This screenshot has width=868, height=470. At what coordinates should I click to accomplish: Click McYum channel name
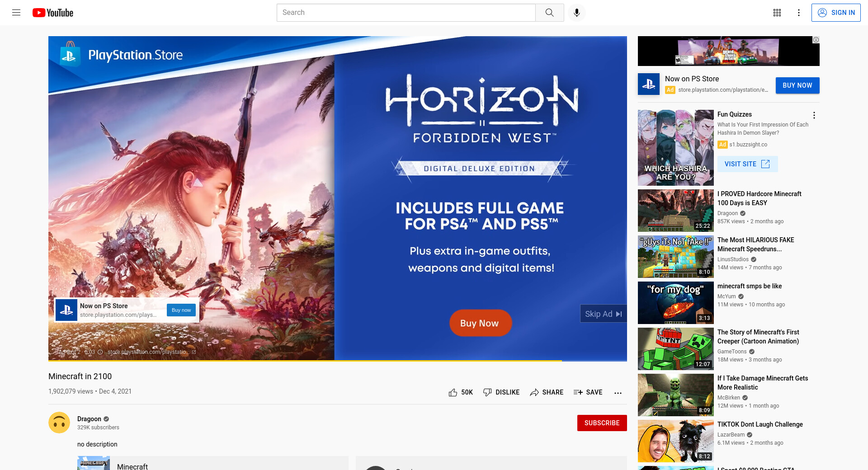pos(726,296)
